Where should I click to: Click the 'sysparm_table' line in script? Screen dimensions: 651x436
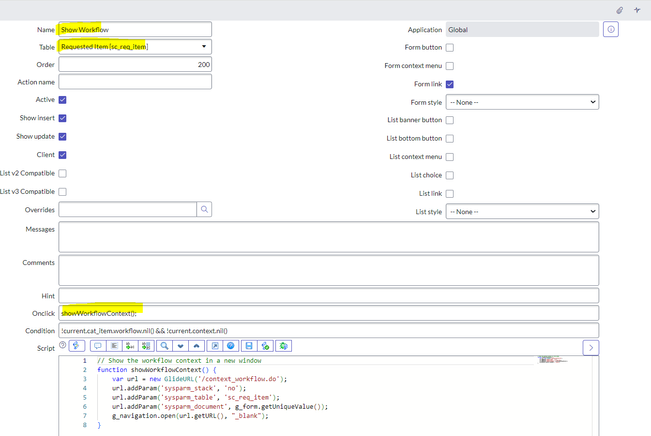point(196,397)
